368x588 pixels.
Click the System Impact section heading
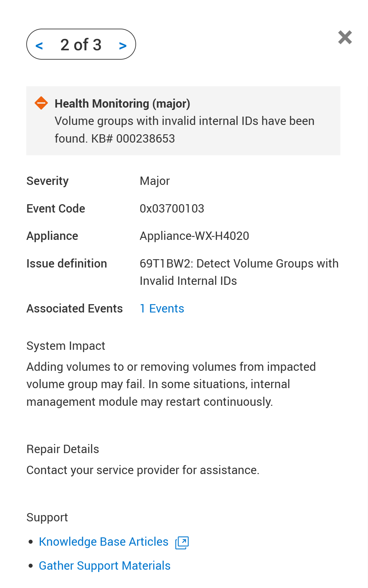pyautogui.click(x=66, y=346)
